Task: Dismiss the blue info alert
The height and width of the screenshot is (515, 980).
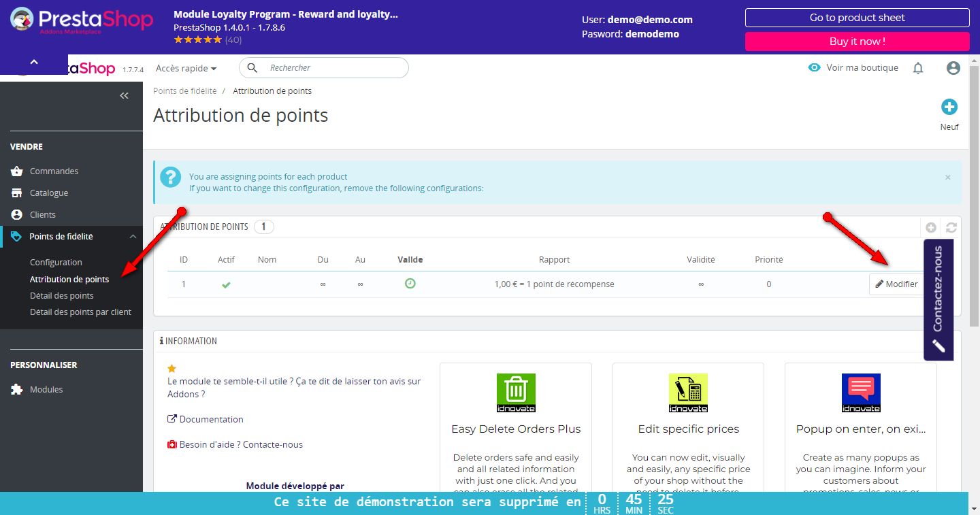Action: click(948, 177)
